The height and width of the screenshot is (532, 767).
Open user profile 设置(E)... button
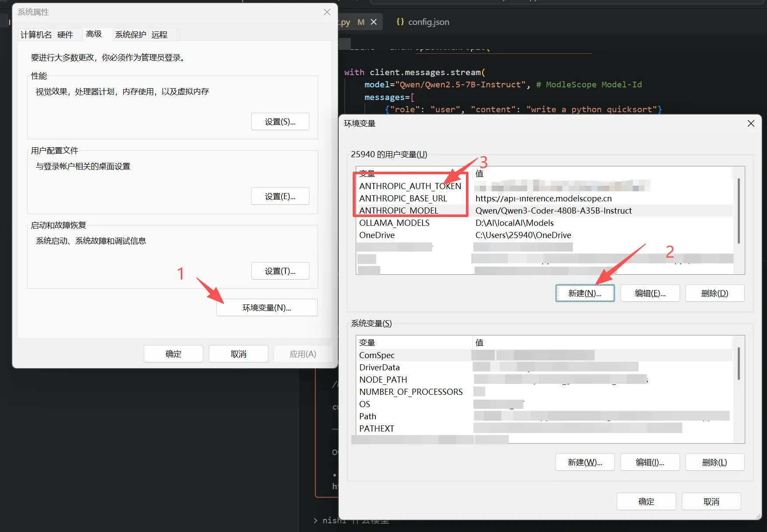[x=280, y=196]
